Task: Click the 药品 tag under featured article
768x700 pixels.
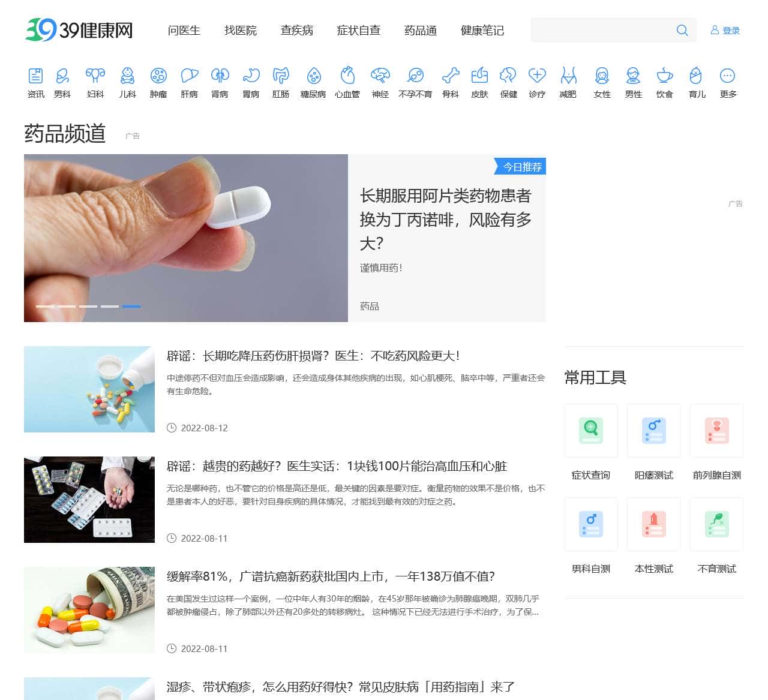Action: pyautogui.click(x=369, y=306)
